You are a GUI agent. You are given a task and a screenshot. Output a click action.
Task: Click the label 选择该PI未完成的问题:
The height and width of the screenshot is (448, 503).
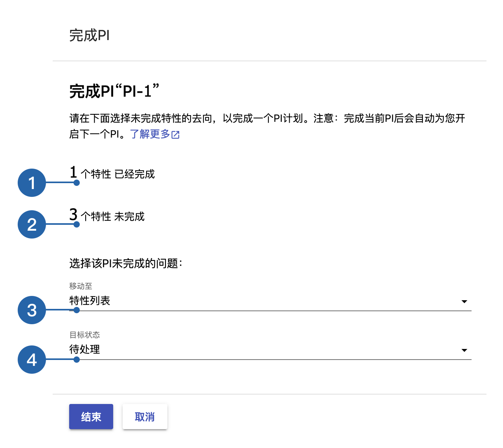[126, 263]
